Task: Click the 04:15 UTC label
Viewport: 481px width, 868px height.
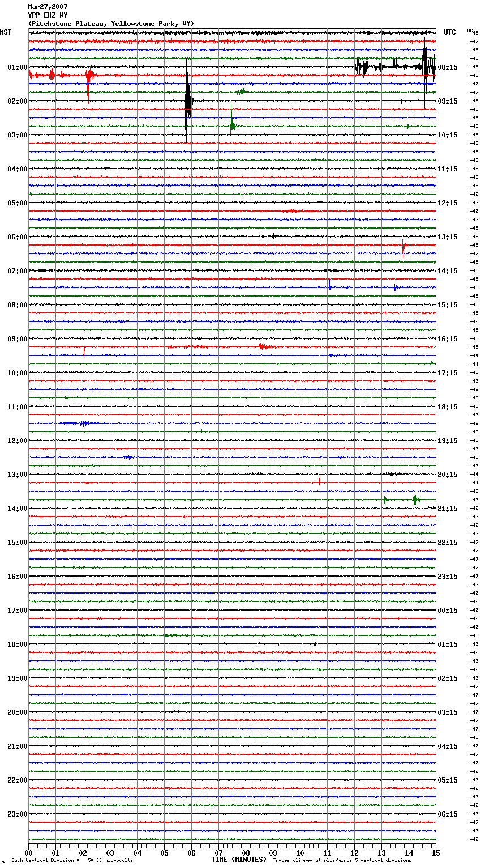Action: pyautogui.click(x=448, y=746)
